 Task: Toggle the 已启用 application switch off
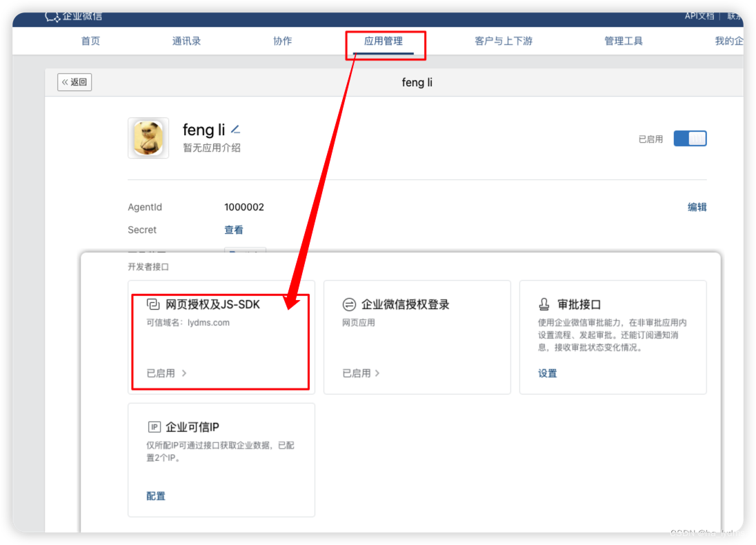pyautogui.click(x=690, y=139)
